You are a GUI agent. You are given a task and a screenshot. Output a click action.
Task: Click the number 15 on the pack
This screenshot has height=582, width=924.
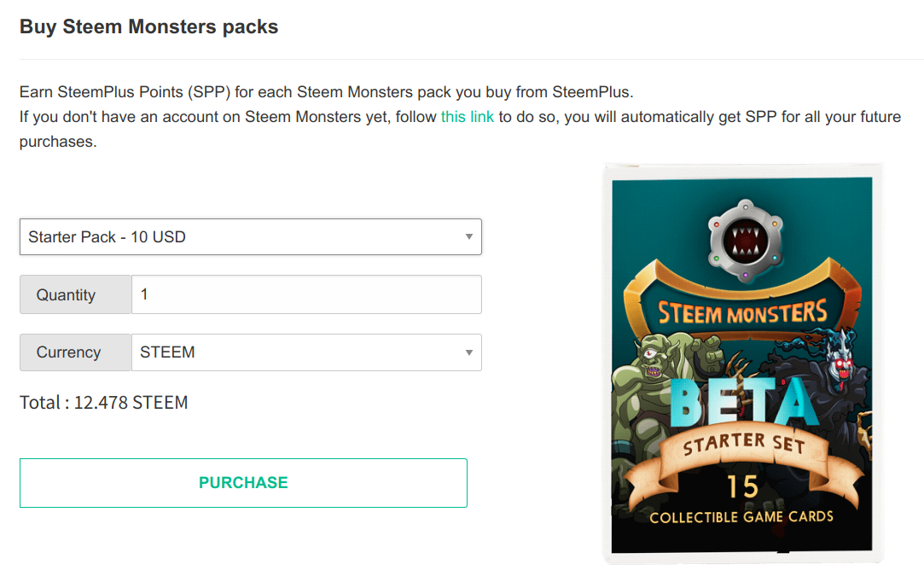(x=742, y=487)
